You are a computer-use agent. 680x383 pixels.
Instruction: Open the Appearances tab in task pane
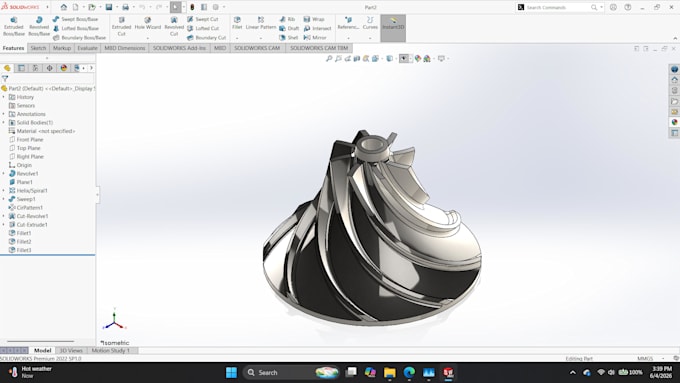point(674,122)
